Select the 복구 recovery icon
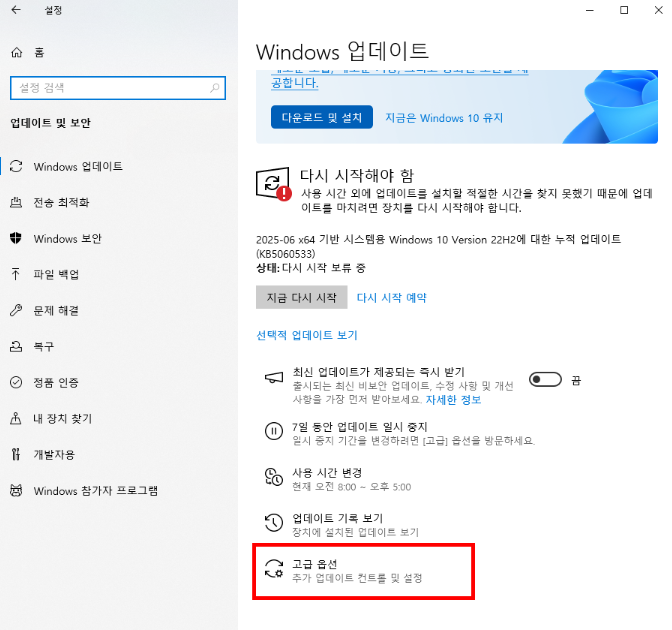Screen dimensions: 672x630 (x=16, y=346)
